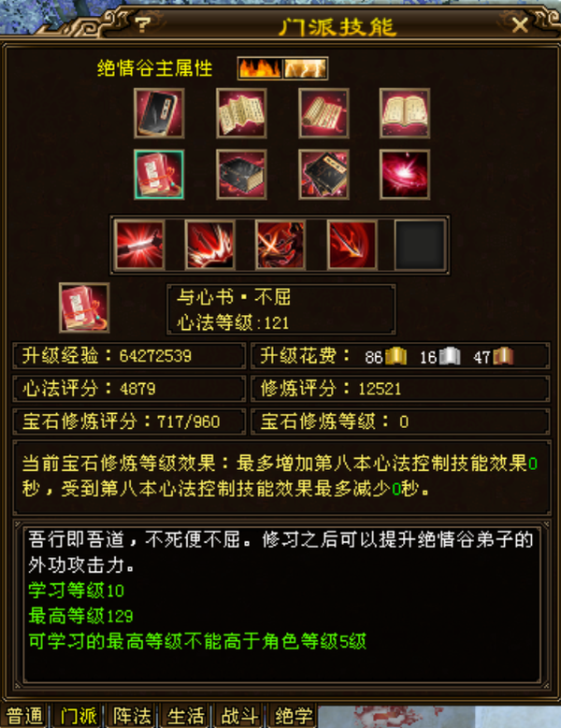Click the crossed blades warrior skill icon
561x728 pixels.
[x=280, y=245]
